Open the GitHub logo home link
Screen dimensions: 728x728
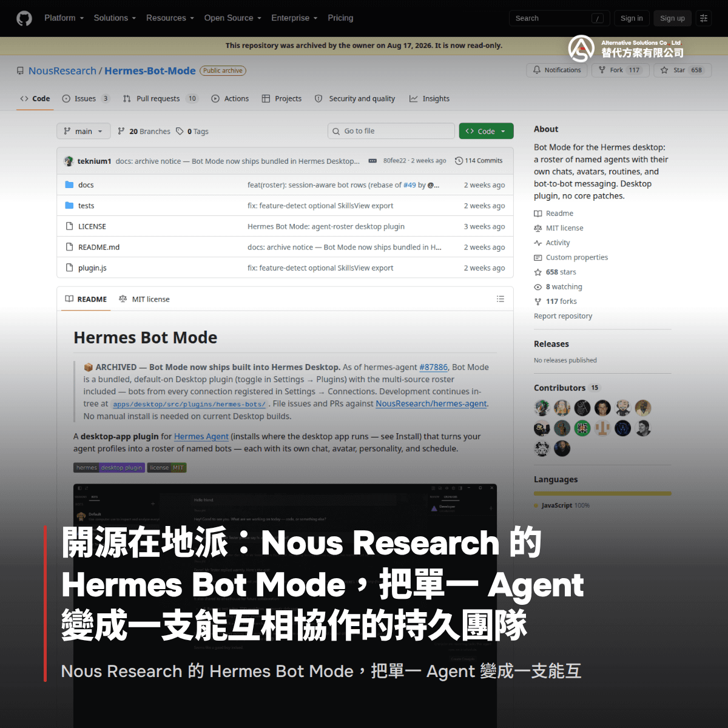click(24, 18)
